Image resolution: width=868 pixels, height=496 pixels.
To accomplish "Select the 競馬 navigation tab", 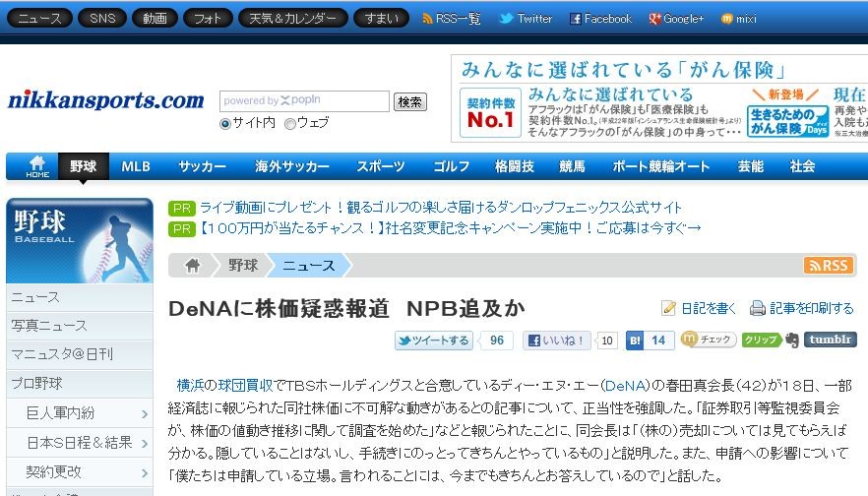I will (572, 166).
